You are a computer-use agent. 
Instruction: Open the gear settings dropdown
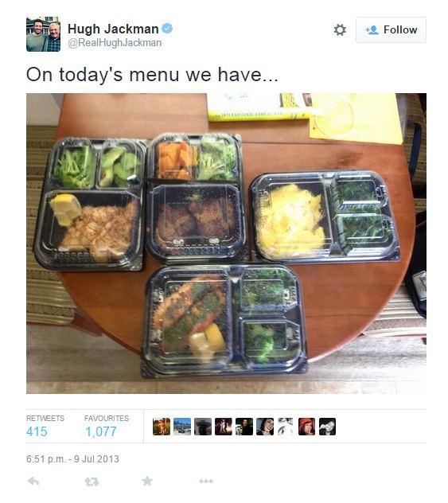tap(340, 29)
